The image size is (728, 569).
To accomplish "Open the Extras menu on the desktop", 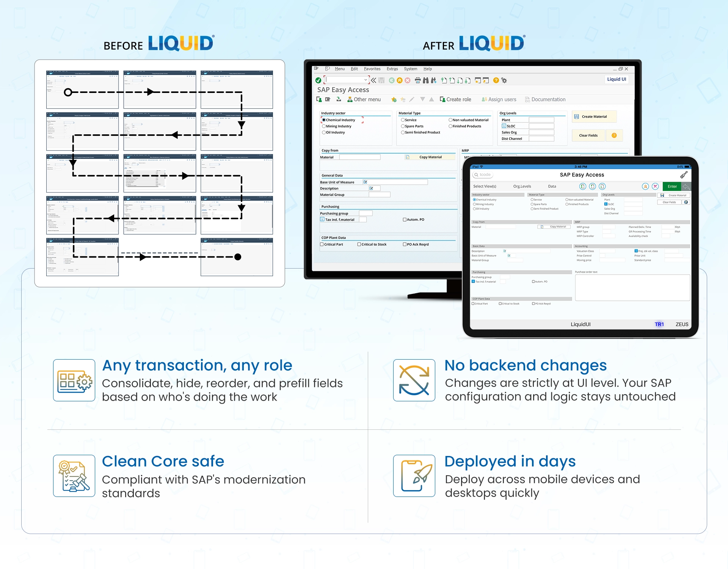I will coord(392,69).
